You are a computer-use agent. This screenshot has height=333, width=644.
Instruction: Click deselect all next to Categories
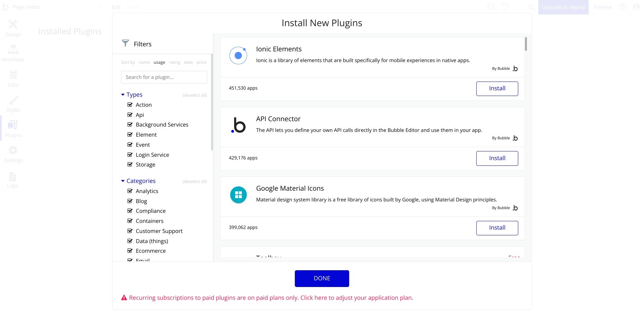click(x=195, y=182)
